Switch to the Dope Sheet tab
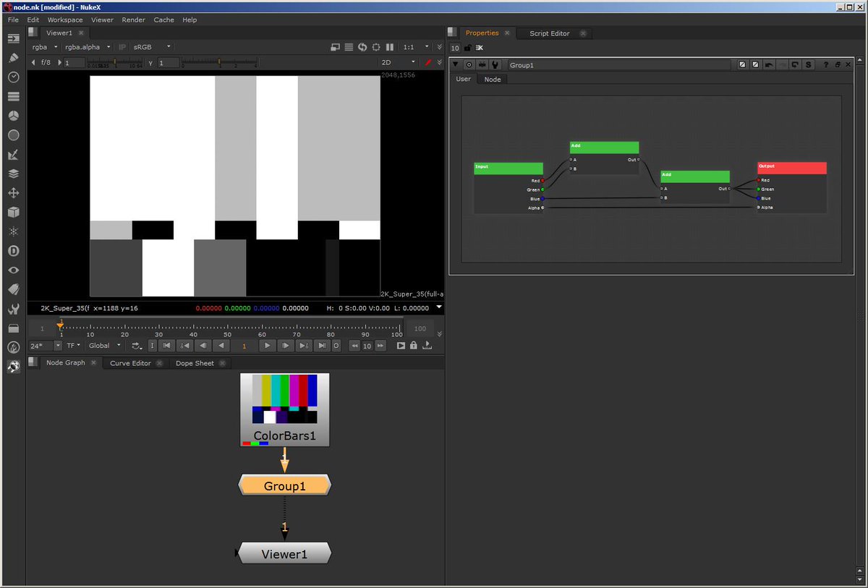The width and height of the screenshot is (868, 588). tap(195, 363)
